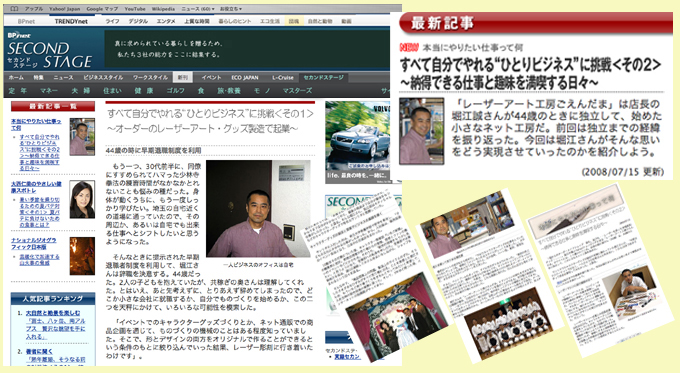Click the Volvo convertible car advertisement

[358, 142]
